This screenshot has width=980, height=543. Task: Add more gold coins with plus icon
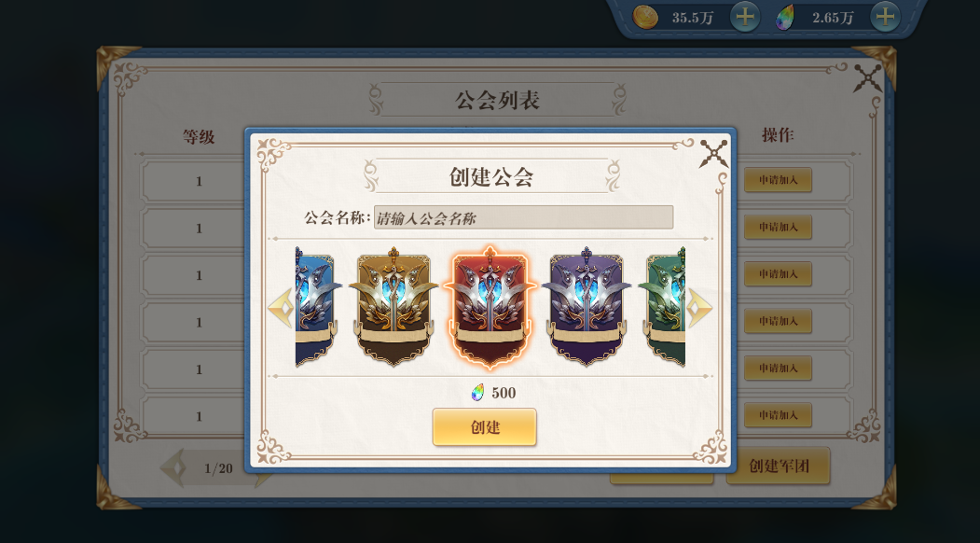click(x=745, y=17)
